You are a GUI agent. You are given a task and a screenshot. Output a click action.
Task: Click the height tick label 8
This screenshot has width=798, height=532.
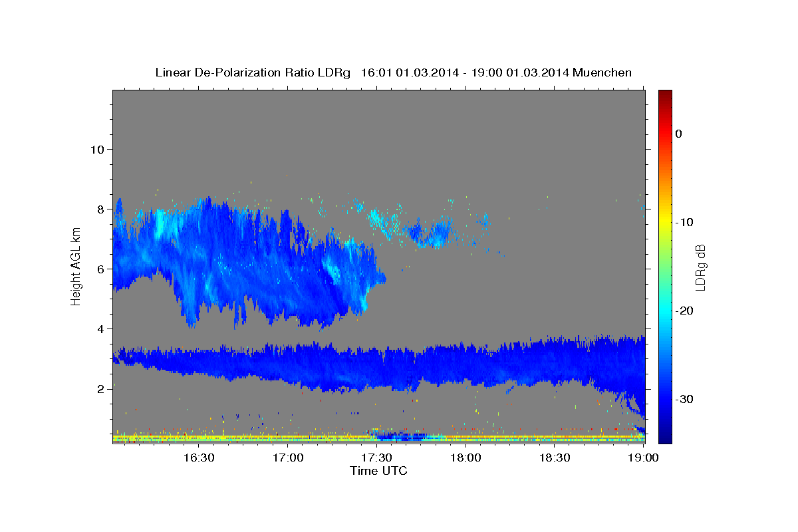[101, 209]
